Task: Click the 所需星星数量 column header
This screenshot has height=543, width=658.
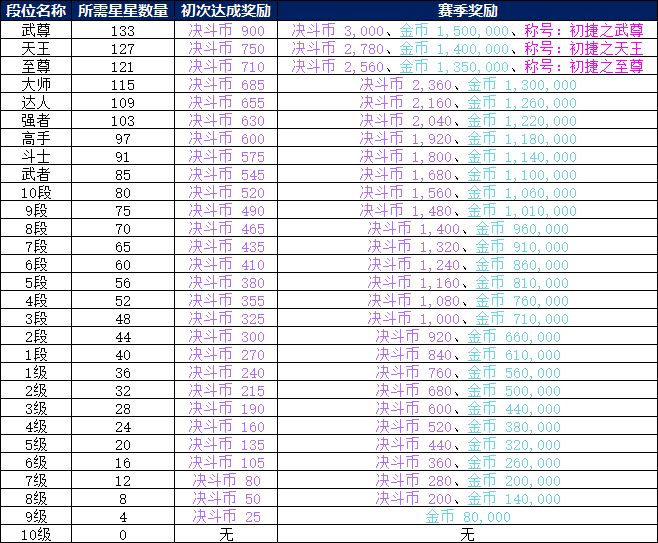Action: [x=123, y=10]
